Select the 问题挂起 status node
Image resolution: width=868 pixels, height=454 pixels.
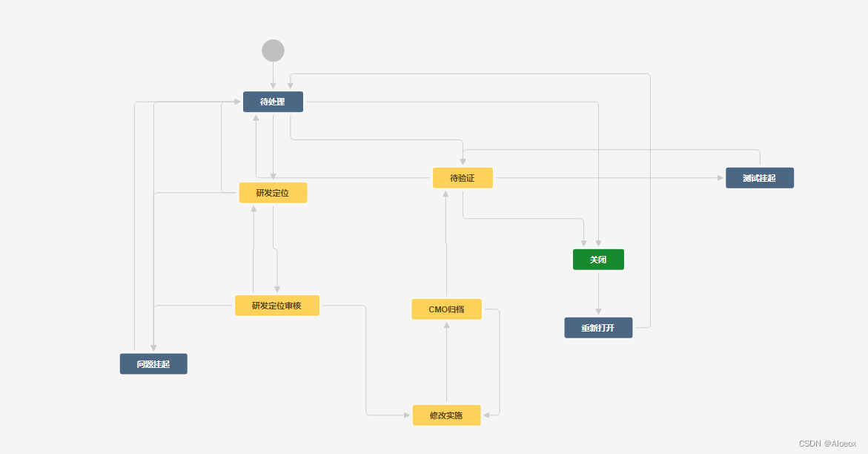tap(153, 364)
